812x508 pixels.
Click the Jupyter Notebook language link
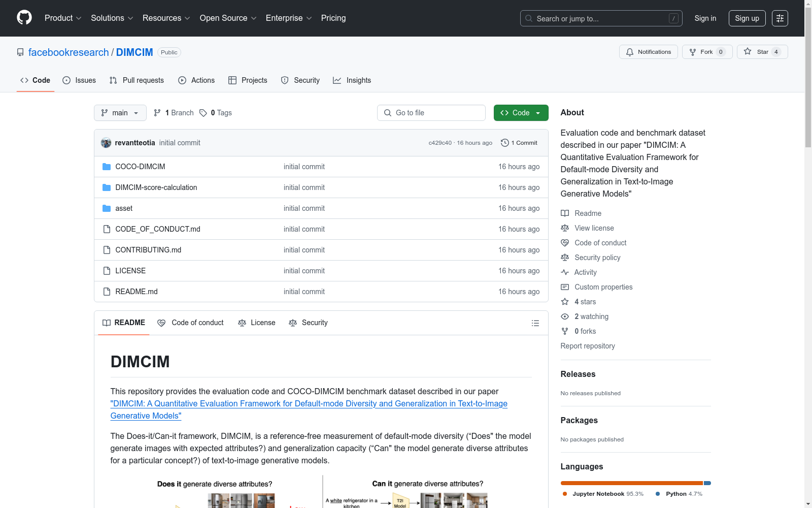[603, 494]
